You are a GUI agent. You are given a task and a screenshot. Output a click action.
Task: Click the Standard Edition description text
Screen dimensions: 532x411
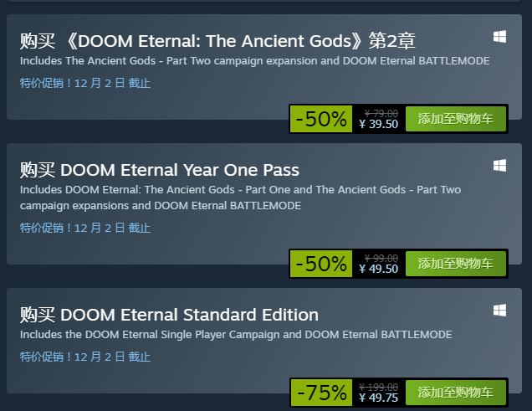point(236,335)
